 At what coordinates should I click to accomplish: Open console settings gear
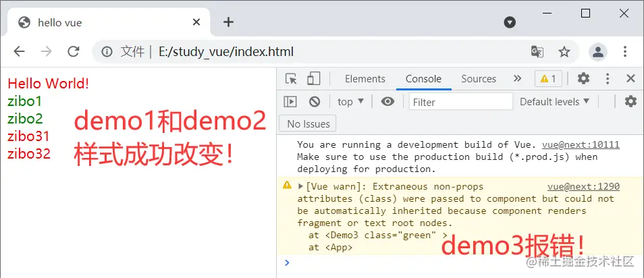coord(630,101)
